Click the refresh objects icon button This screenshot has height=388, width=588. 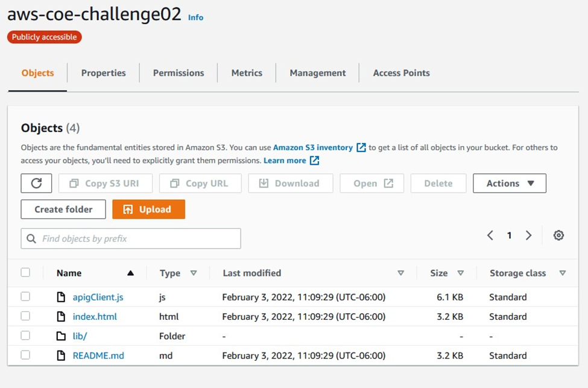coord(36,183)
